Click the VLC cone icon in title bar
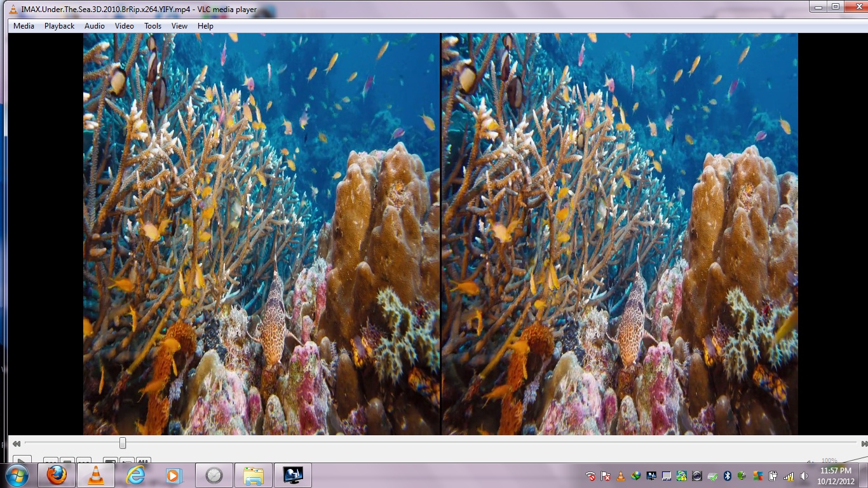 (13, 9)
